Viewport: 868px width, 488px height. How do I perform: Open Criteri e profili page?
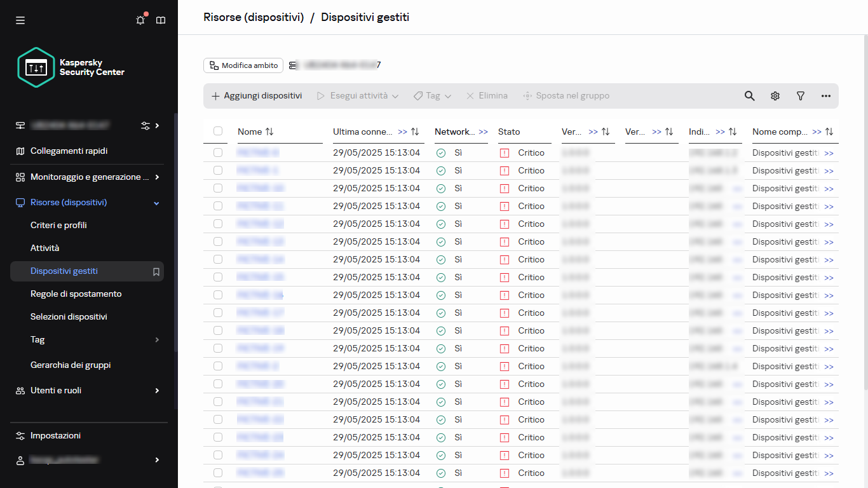pyautogui.click(x=58, y=226)
